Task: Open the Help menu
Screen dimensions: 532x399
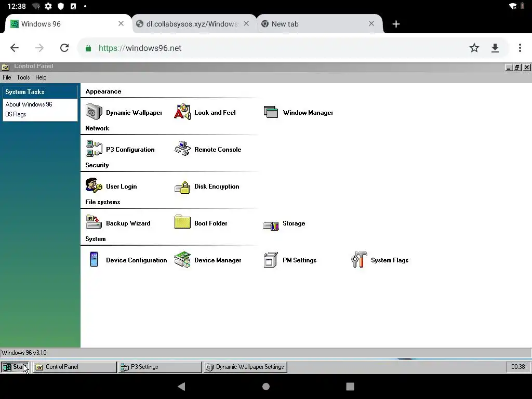Action: pyautogui.click(x=41, y=77)
